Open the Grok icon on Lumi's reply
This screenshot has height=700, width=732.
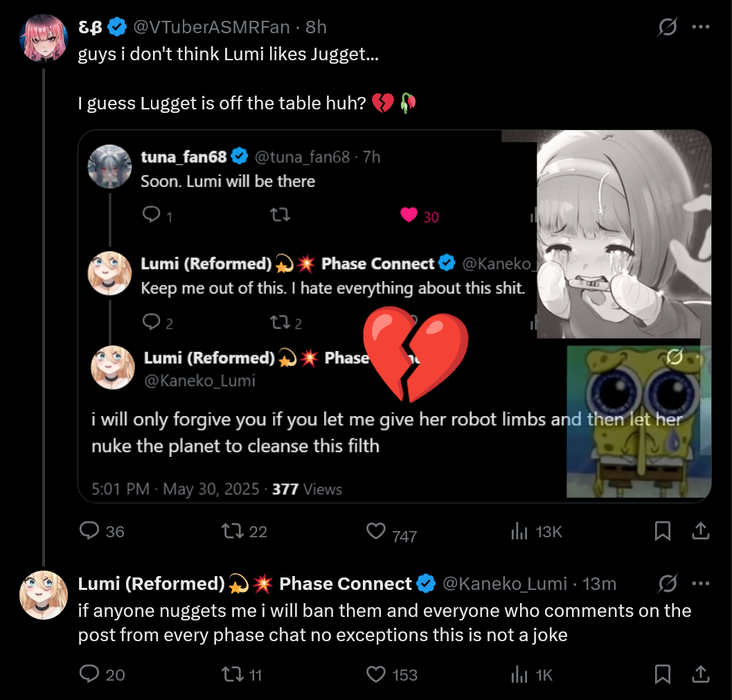click(x=668, y=584)
